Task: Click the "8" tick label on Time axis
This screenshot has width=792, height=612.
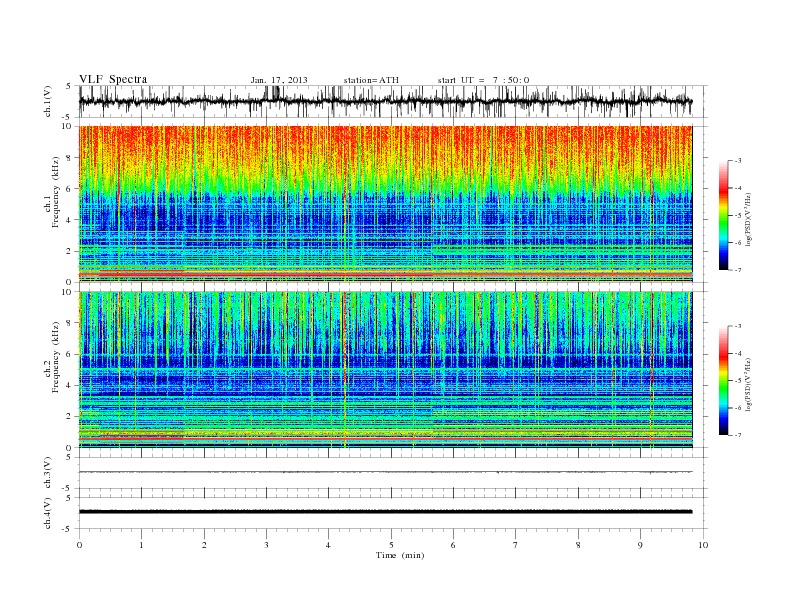Action: click(578, 545)
